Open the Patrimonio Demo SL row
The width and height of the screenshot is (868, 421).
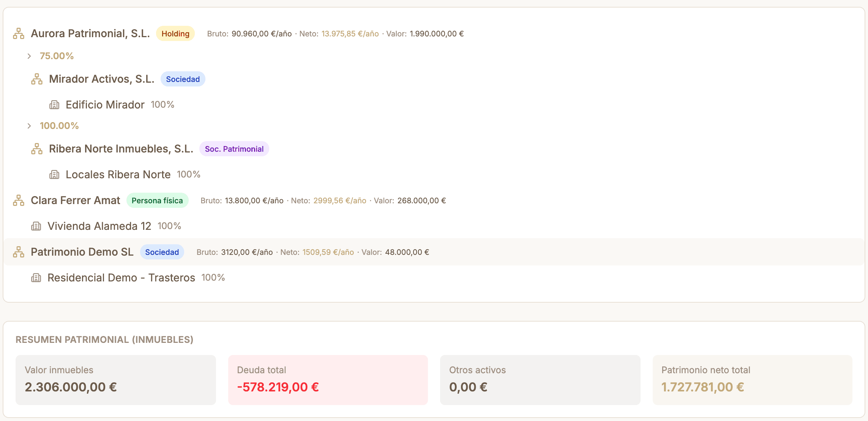[434, 252]
